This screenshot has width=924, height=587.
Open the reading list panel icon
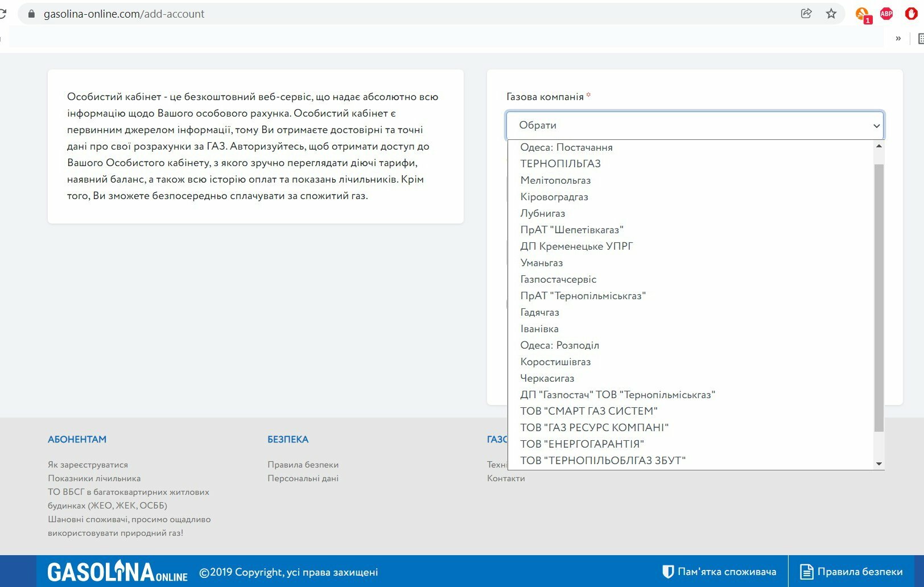pyautogui.click(x=921, y=39)
